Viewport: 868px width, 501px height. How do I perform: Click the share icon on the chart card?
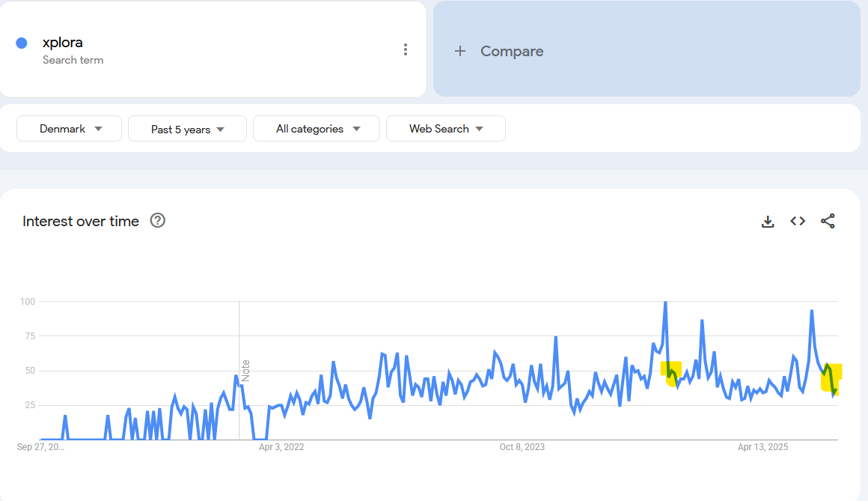coord(828,221)
